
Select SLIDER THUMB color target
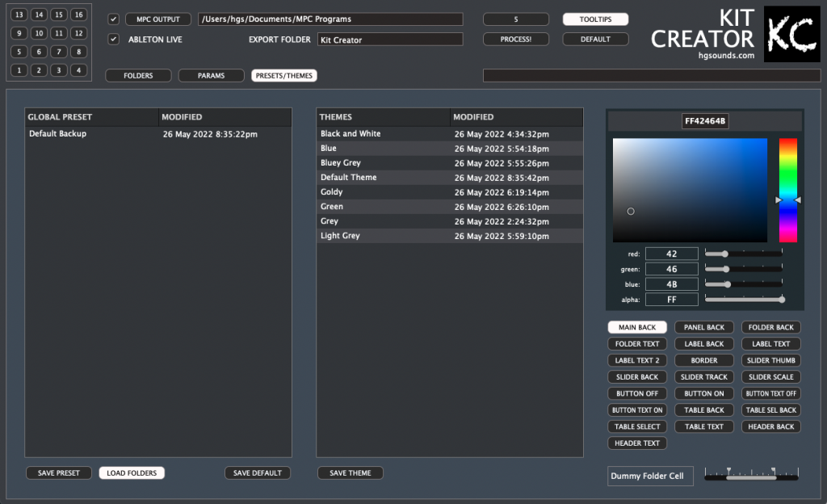pyautogui.click(x=771, y=360)
